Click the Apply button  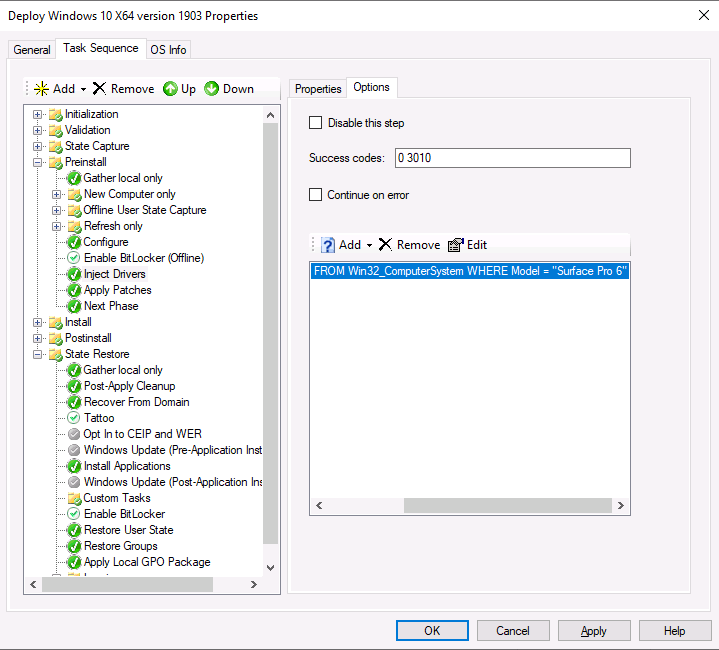point(594,631)
